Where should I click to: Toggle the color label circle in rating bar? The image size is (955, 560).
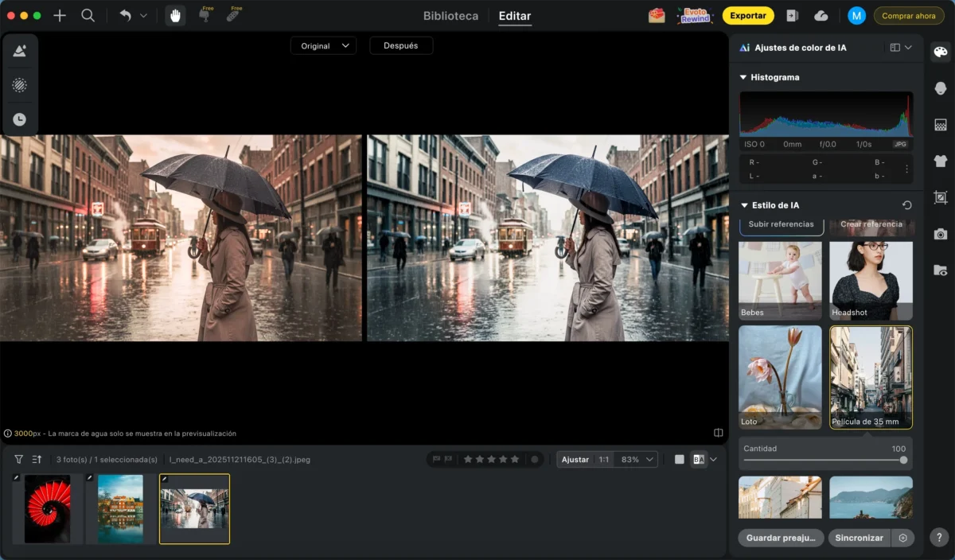click(535, 459)
